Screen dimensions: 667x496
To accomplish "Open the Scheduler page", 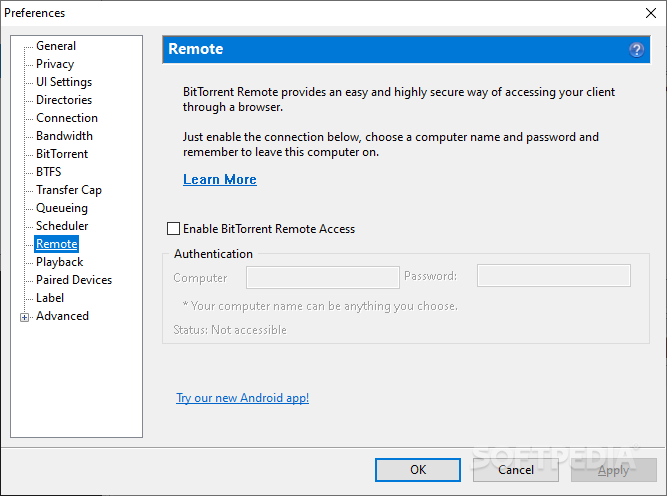I will (x=62, y=226).
